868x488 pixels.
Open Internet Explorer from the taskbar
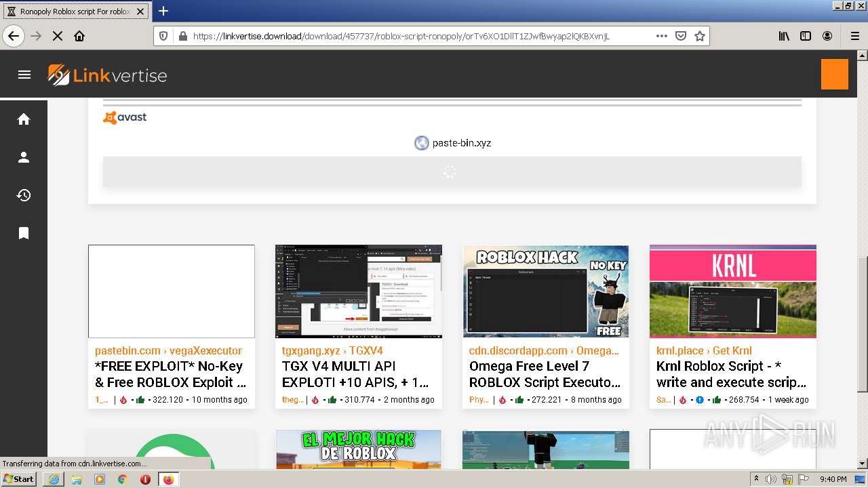pyautogui.click(x=54, y=479)
